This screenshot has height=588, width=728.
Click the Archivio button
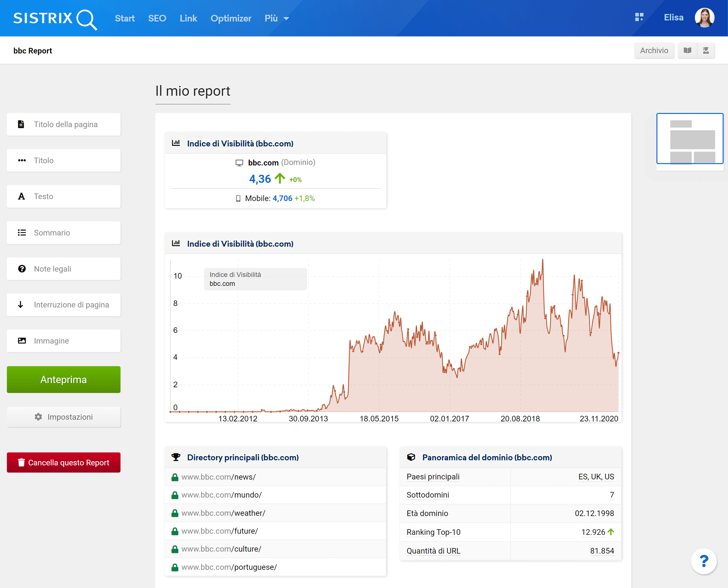(654, 50)
